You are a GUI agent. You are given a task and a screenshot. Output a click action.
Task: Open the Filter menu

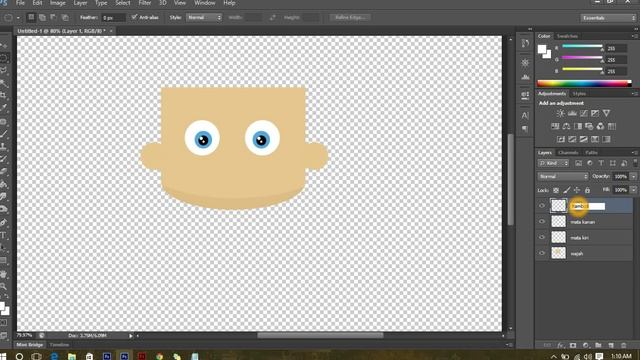click(x=144, y=3)
